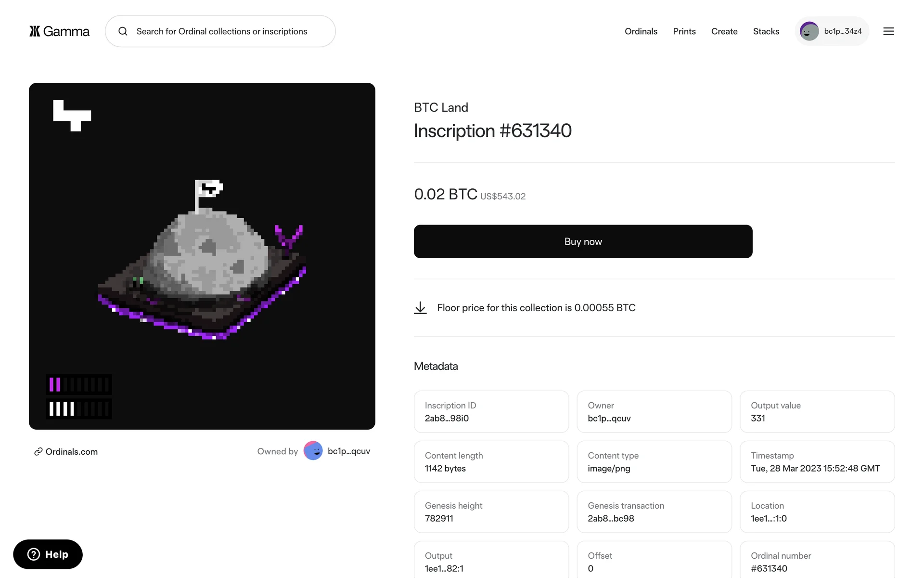This screenshot has width=924, height=578.
Task: Open the Stacks nav item
Action: 766,31
